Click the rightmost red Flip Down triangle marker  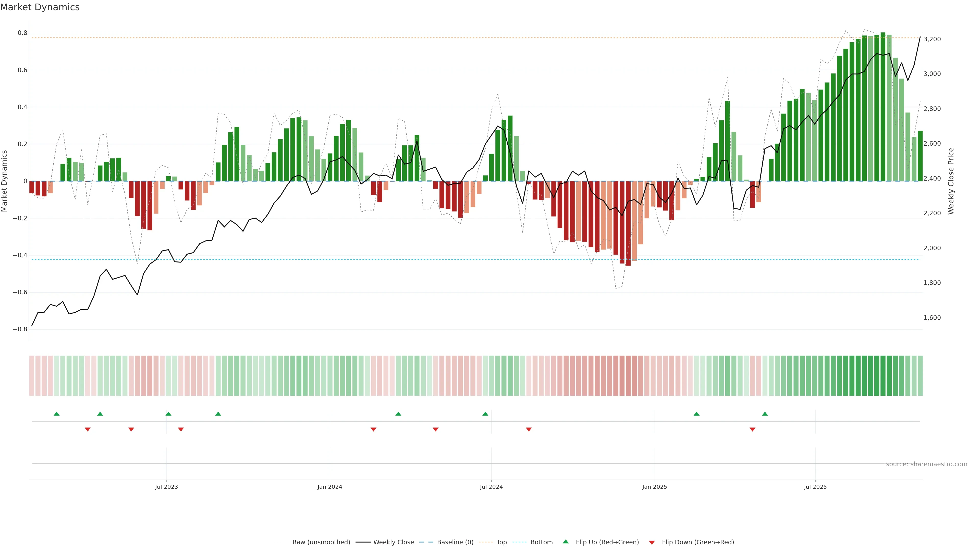coord(752,429)
